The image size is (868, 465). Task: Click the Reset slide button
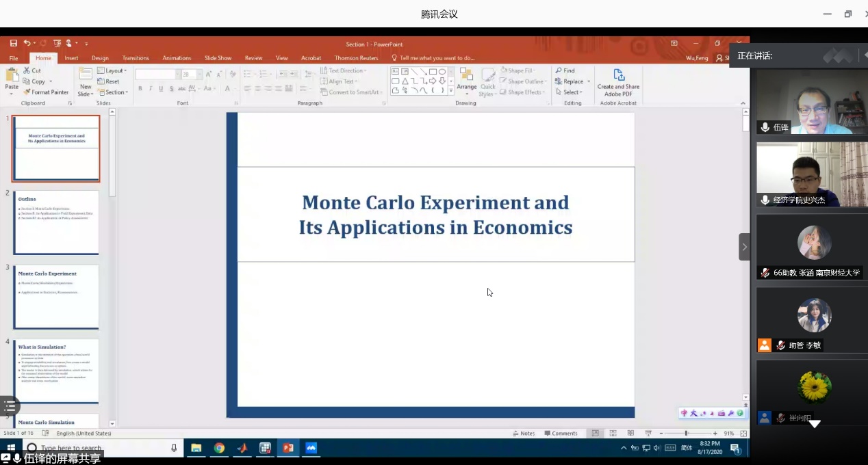click(108, 81)
